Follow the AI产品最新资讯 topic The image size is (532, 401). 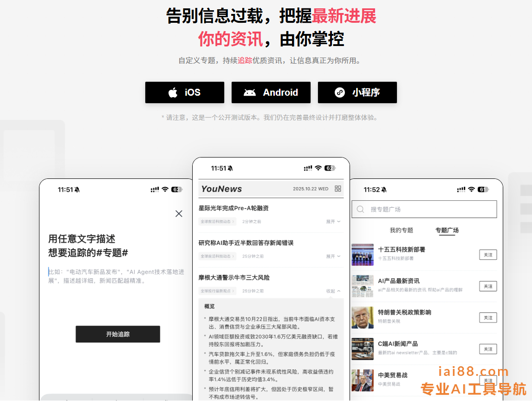488,286
